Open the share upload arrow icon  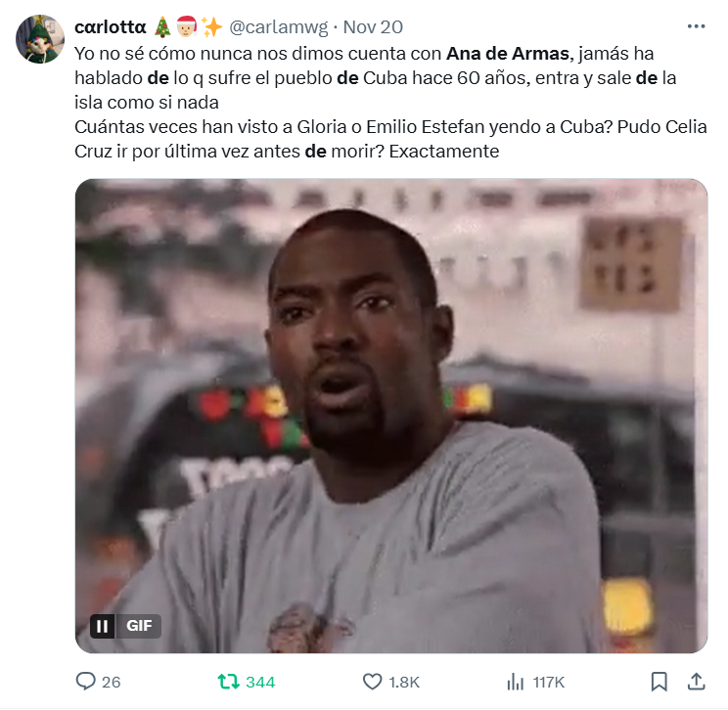tap(696, 682)
